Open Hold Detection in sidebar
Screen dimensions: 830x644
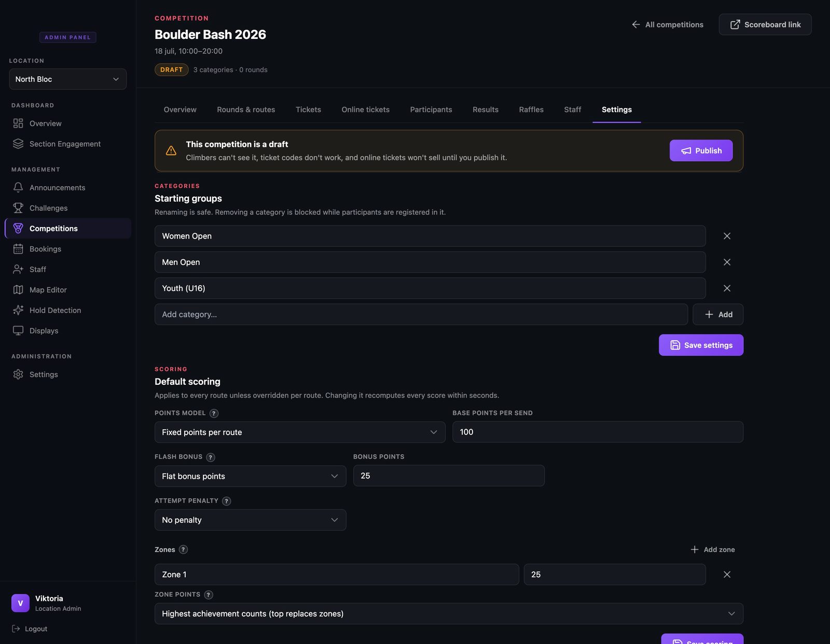68,310
